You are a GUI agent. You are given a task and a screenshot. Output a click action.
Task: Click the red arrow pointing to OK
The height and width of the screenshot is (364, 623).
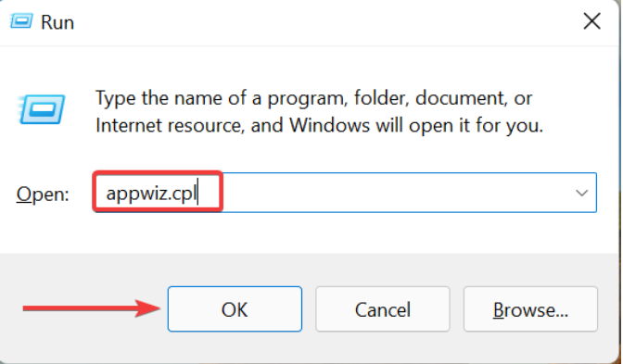click(92, 308)
